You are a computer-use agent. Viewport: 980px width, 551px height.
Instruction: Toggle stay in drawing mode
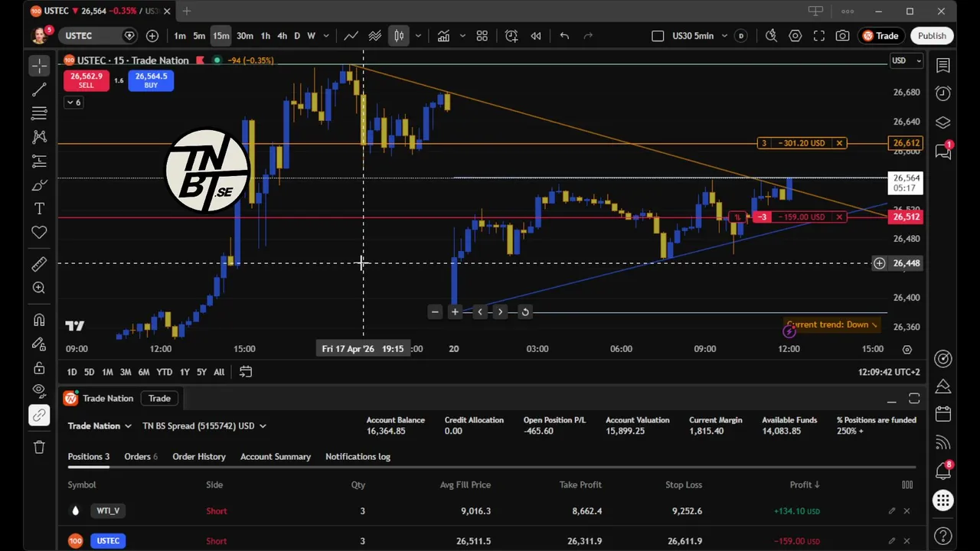pyautogui.click(x=39, y=344)
